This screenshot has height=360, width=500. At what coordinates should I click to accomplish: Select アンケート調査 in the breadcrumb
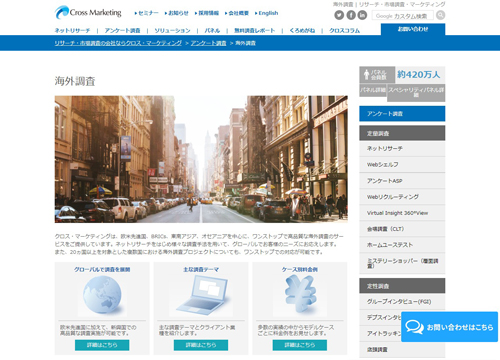click(208, 43)
